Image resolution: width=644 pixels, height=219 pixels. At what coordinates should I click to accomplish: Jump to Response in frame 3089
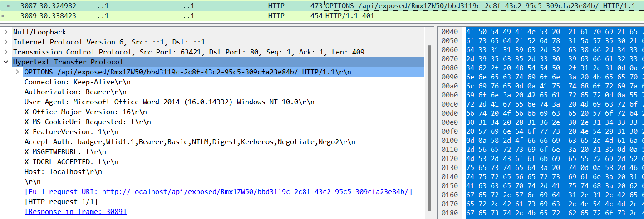(x=75, y=212)
